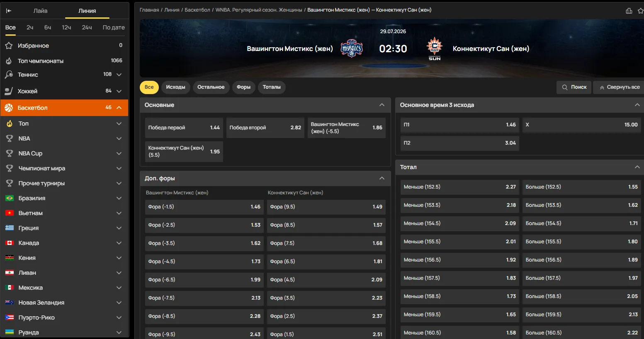This screenshot has height=339, width=644.
Task: Show only the Форы markets
Action: [243, 87]
